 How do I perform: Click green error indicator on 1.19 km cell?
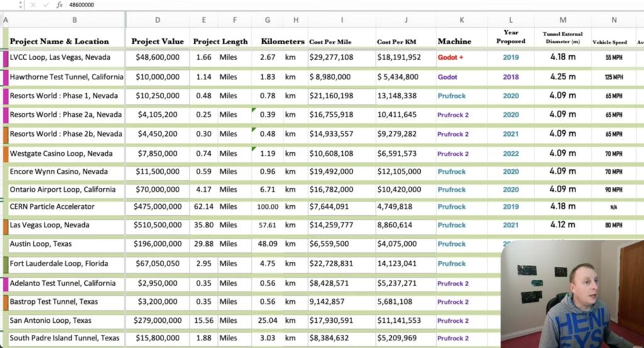tap(254, 149)
